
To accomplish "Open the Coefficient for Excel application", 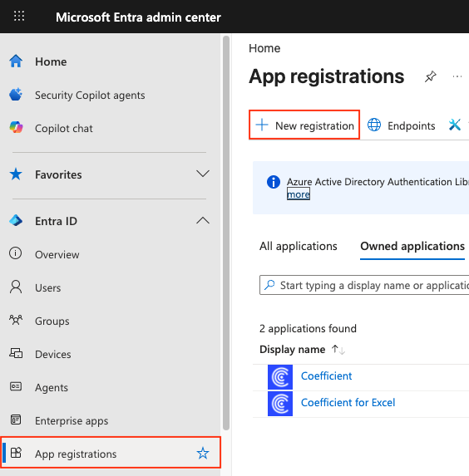I will click(348, 403).
